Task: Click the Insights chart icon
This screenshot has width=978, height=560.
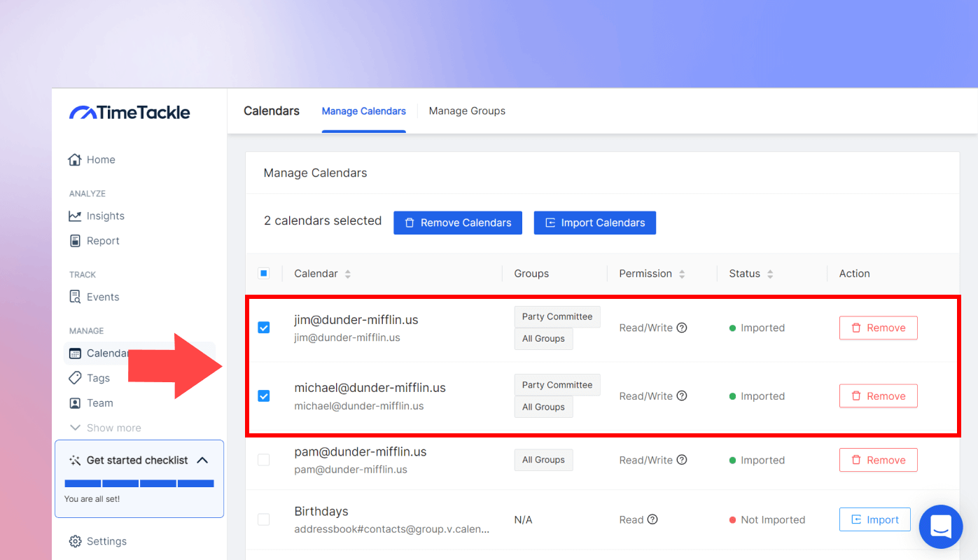Action: (x=75, y=216)
